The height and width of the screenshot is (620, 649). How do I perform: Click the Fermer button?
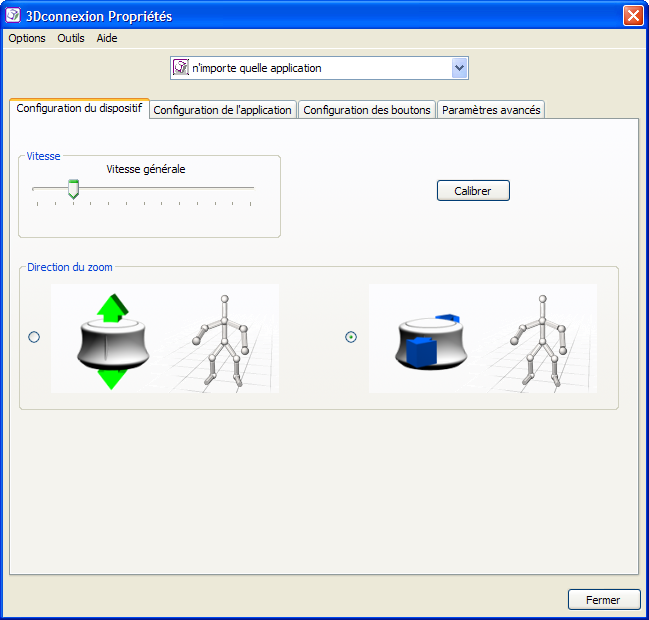603,600
